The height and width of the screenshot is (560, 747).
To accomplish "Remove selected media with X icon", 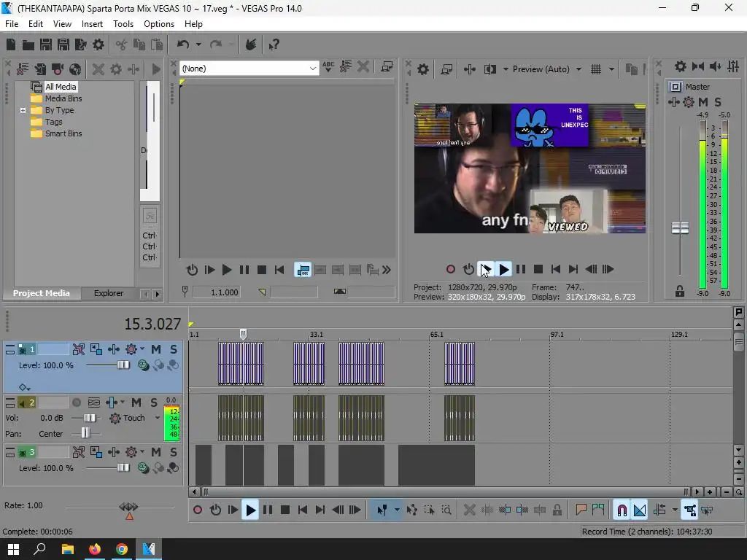I will pyautogui.click(x=98, y=69).
